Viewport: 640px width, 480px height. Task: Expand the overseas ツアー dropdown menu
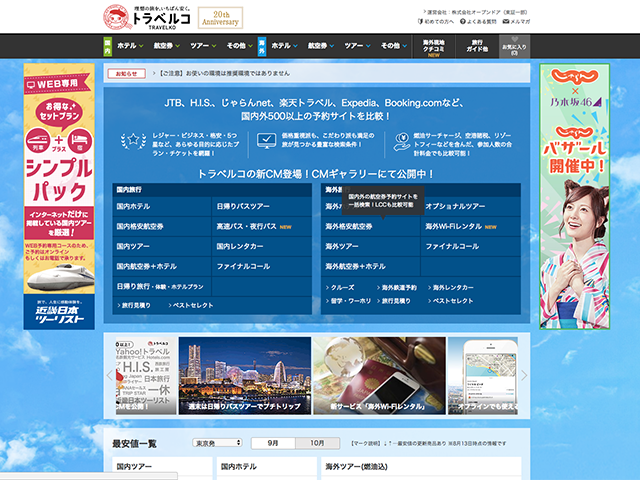pyautogui.click(x=357, y=46)
